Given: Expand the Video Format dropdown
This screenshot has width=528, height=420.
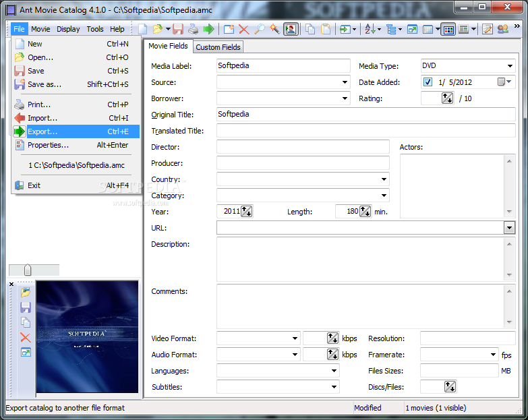Looking at the screenshot, I should pos(295,338).
